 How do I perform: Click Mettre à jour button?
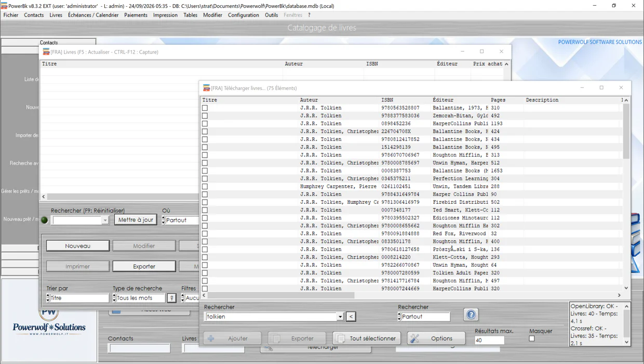coord(136,220)
